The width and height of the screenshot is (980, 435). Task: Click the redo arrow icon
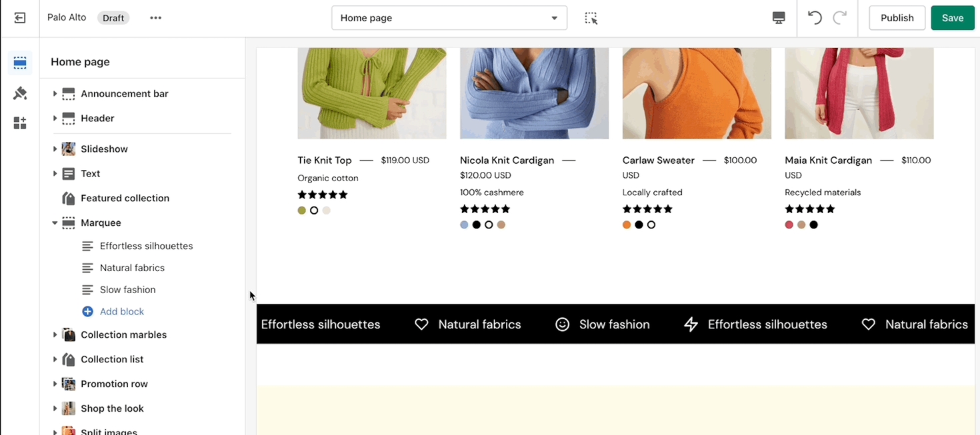(x=840, y=18)
